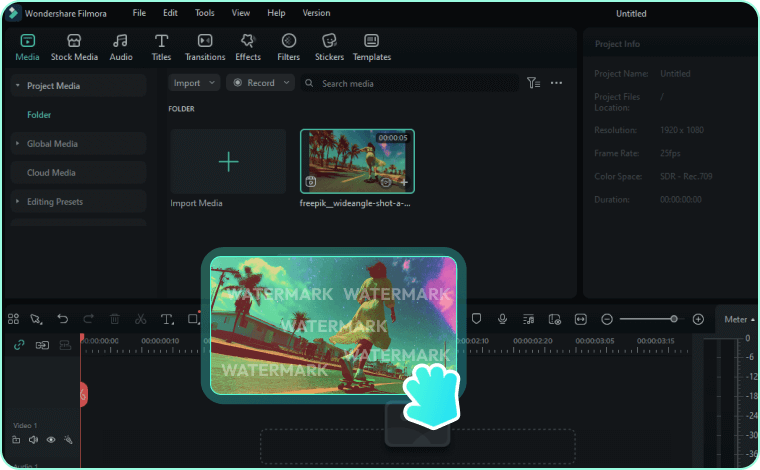Select the Text tool in timeline toolbar

[166, 319]
